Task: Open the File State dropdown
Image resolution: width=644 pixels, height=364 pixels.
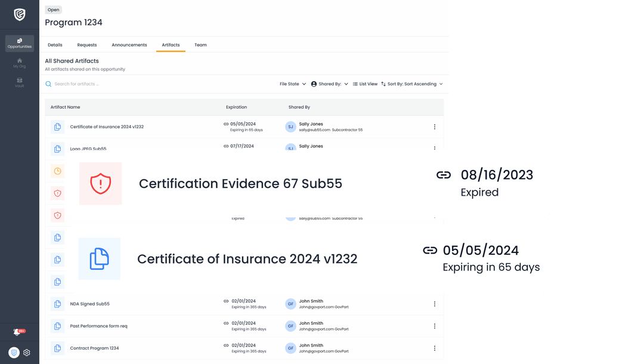Action: pos(292,84)
